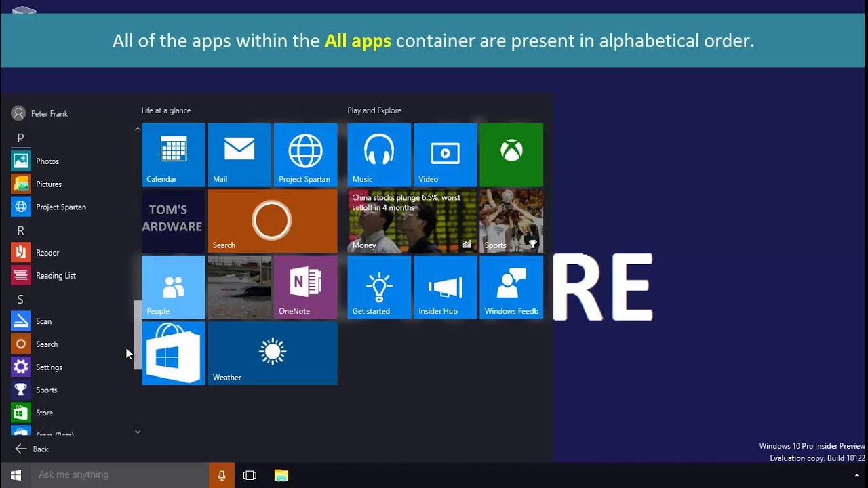Open the Settings gear app icon

(21, 367)
